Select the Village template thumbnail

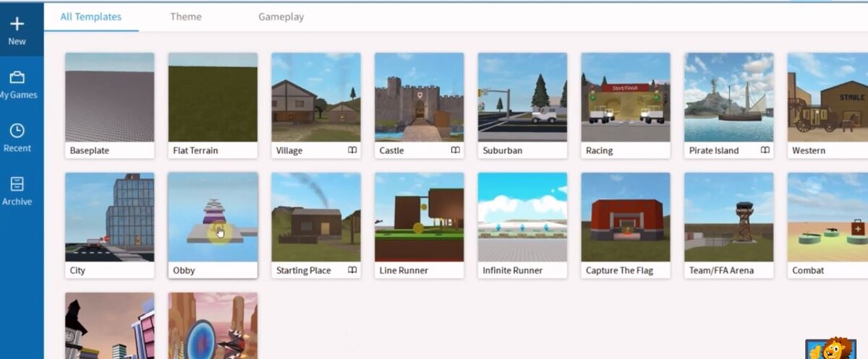tap(316, 97)
